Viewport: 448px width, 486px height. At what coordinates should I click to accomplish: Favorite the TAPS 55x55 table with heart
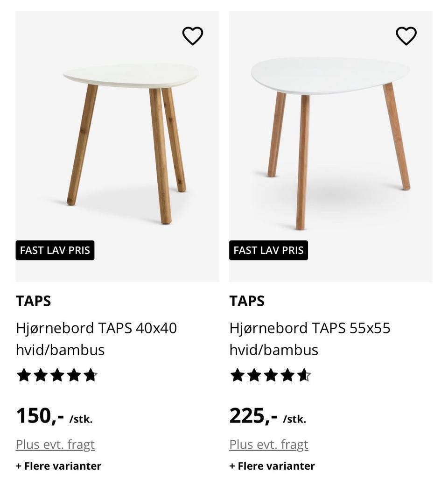coord(406,36)
